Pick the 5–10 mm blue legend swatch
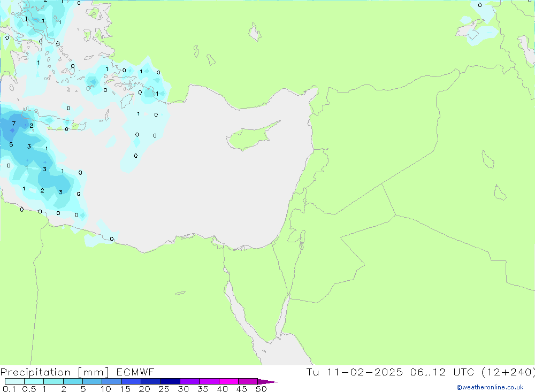This screenshot has width=535, height=392. tap(92, 381)
